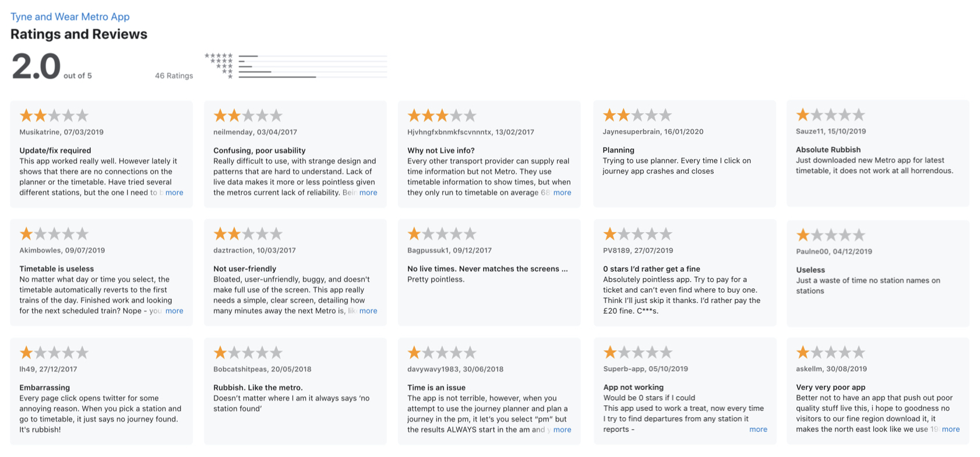Show more of 'Not user-friendly' review

click(x=368, y=311)
